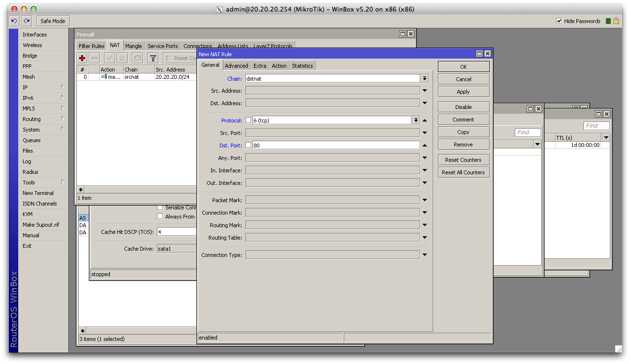Open the Statistics tab
Viewport: 630px width, 364px height.
[303, 66]
